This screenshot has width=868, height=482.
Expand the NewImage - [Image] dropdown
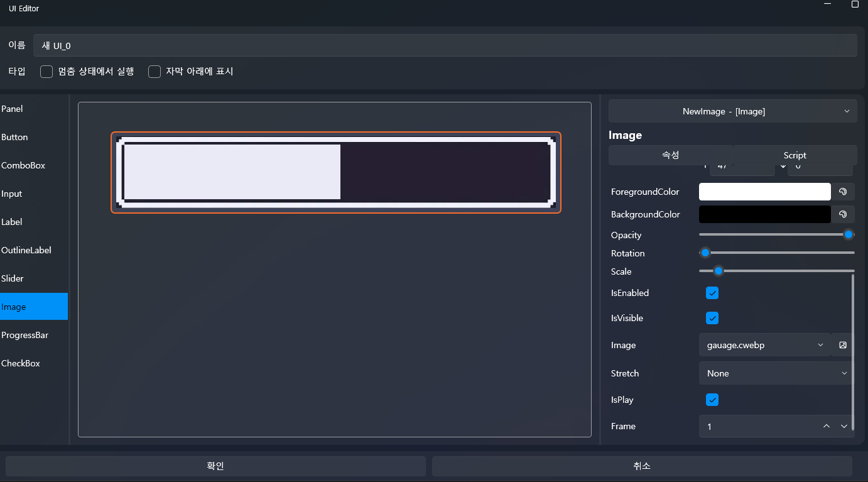coord(732,111)
